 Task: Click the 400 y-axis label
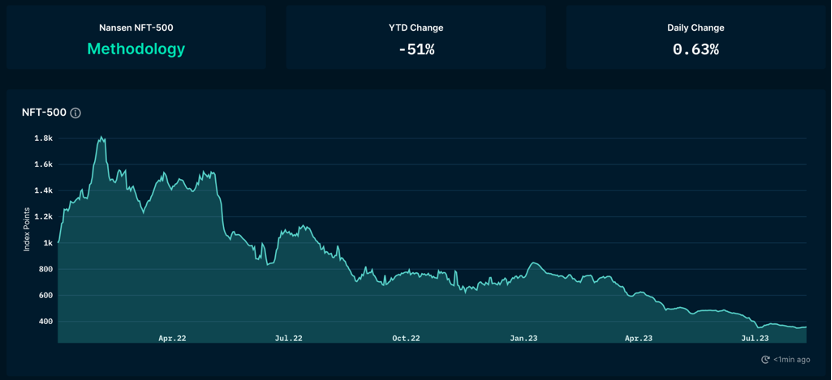pos(46,322)
